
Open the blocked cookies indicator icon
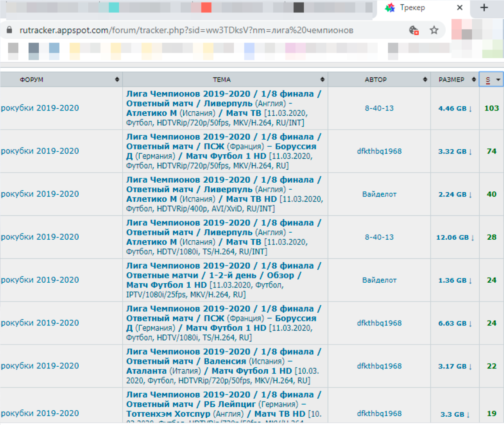click(x=413, y=30)
